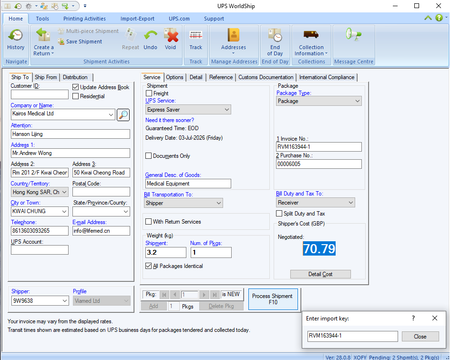Toggle All Packages Identical checkbox
Viewport: 450px width, 360px height.
[149, 266]
